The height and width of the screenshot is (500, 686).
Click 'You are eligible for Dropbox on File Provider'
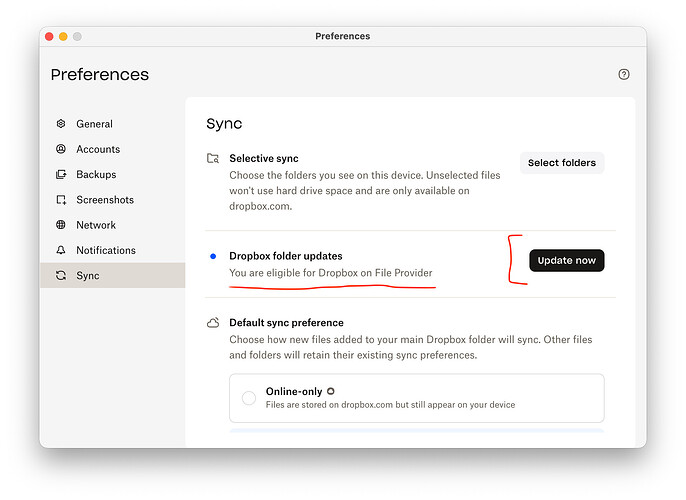331,273
